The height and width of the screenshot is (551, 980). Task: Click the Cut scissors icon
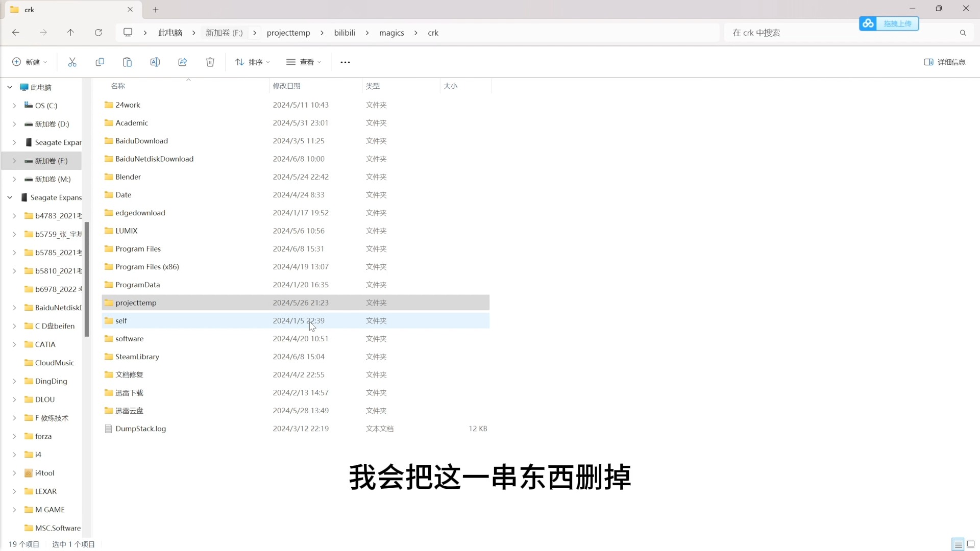pyautogui.click(x=72, y=62)
